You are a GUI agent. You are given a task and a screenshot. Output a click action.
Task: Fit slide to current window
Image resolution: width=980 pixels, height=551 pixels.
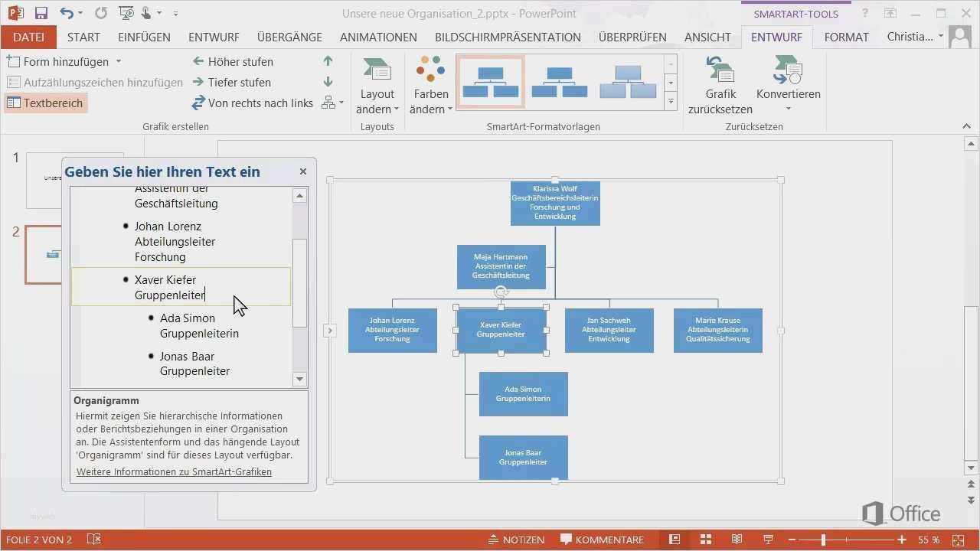pyautogui.click(x=957, y=540)
